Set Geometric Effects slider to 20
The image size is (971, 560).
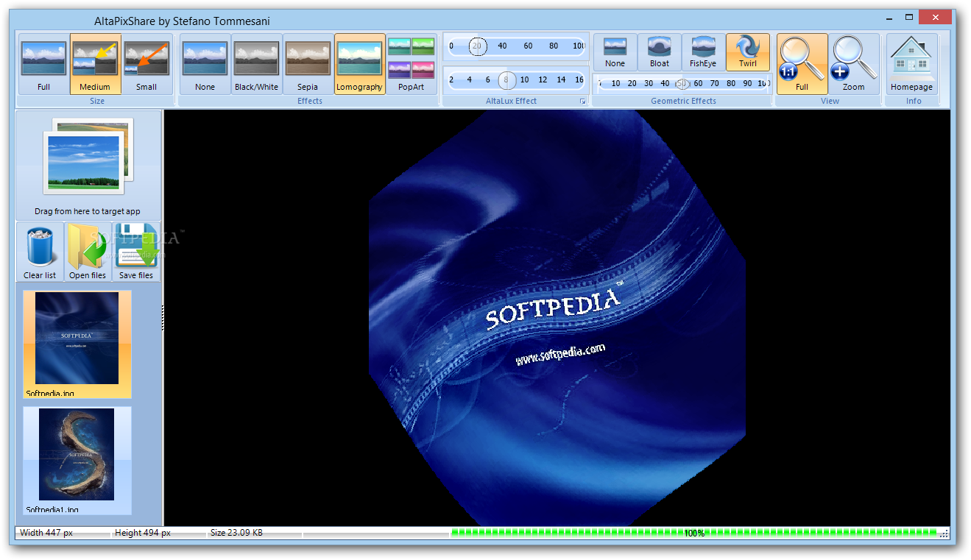tap(632, 83)
